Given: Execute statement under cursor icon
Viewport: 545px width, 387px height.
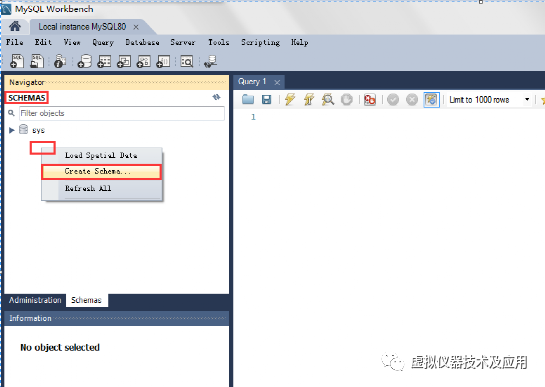Looking at the screenshot, I should 309,99.
